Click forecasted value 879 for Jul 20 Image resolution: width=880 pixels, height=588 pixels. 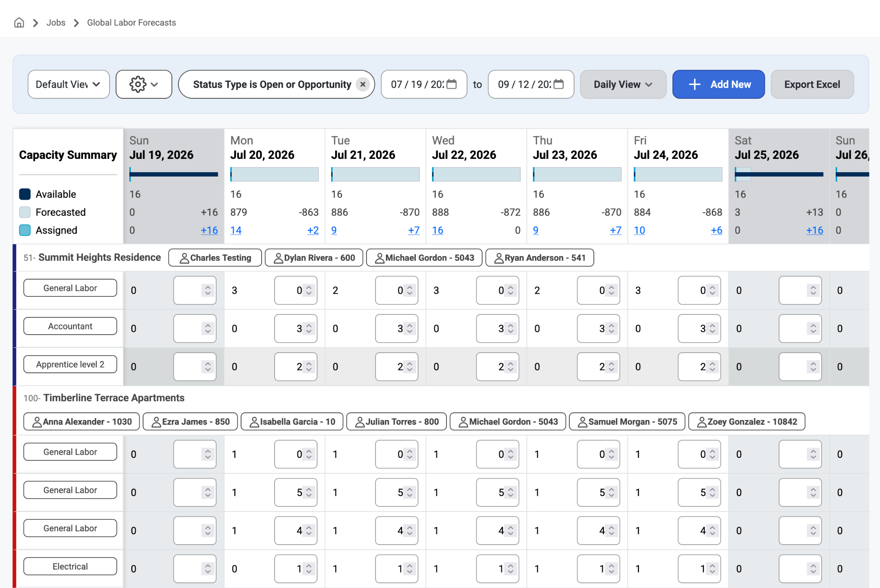tap(238, 212)
